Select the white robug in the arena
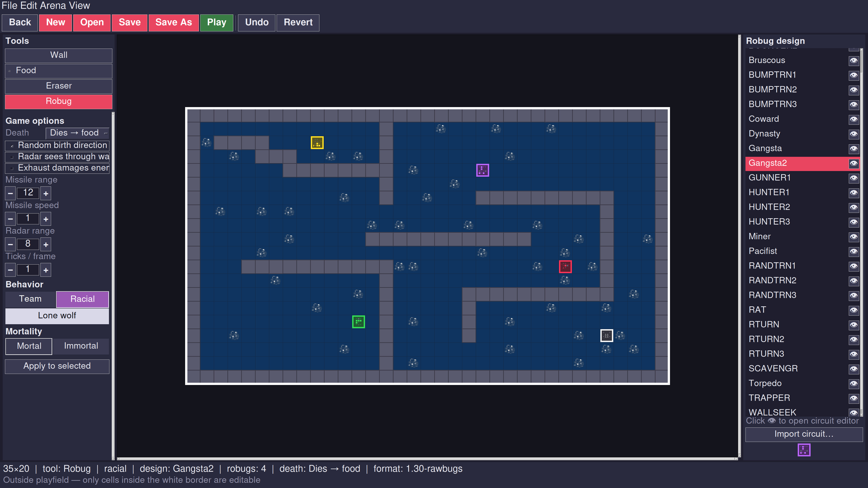 coord(606,335)
